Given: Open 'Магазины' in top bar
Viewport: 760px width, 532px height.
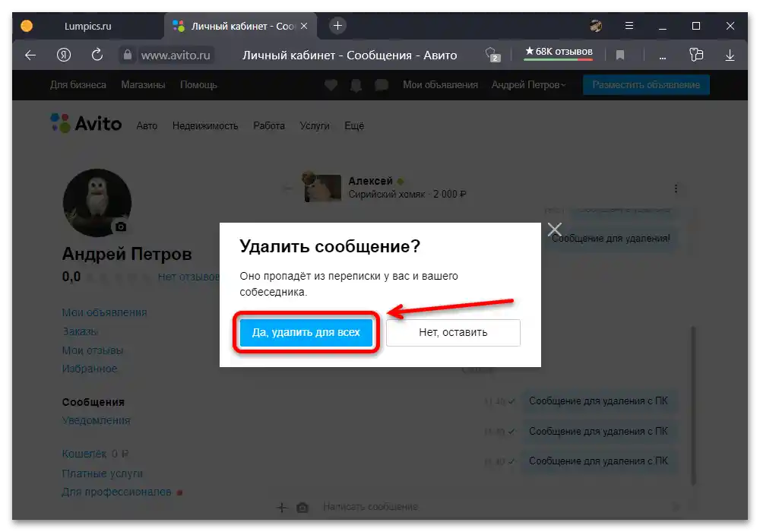Looking at the screenshot, I should click(x=143, y=85).
